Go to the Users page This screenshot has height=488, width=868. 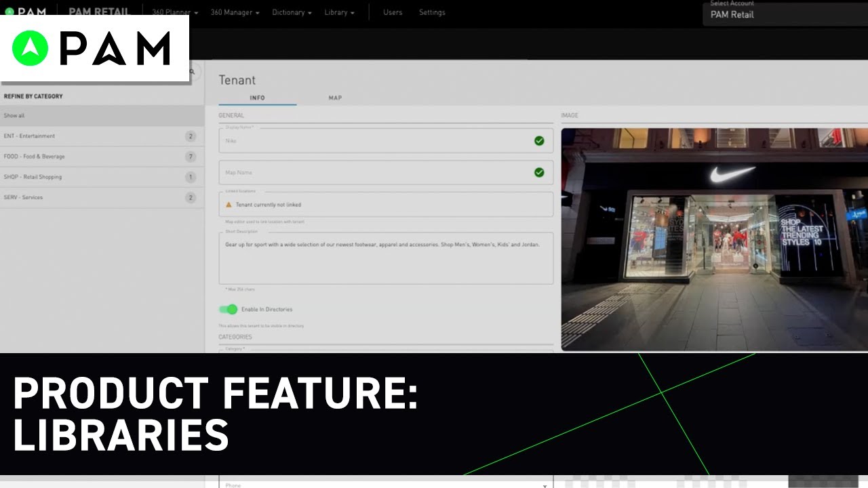click(393, 12)
